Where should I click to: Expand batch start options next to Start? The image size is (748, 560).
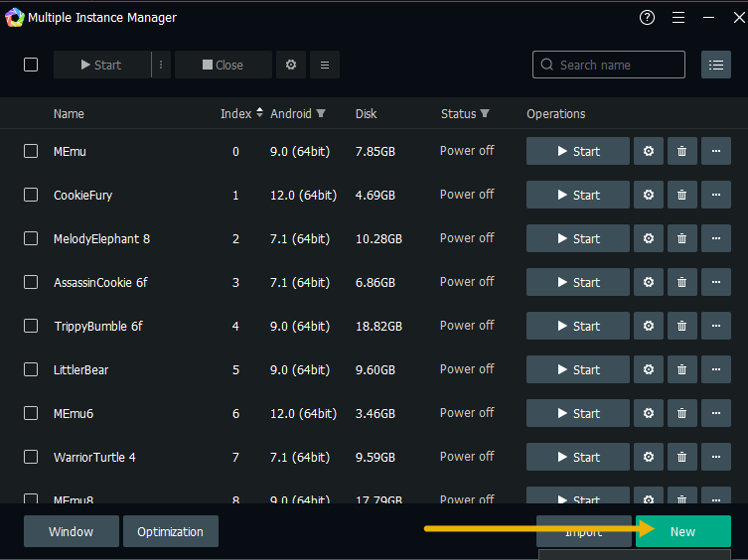[161, 65]
